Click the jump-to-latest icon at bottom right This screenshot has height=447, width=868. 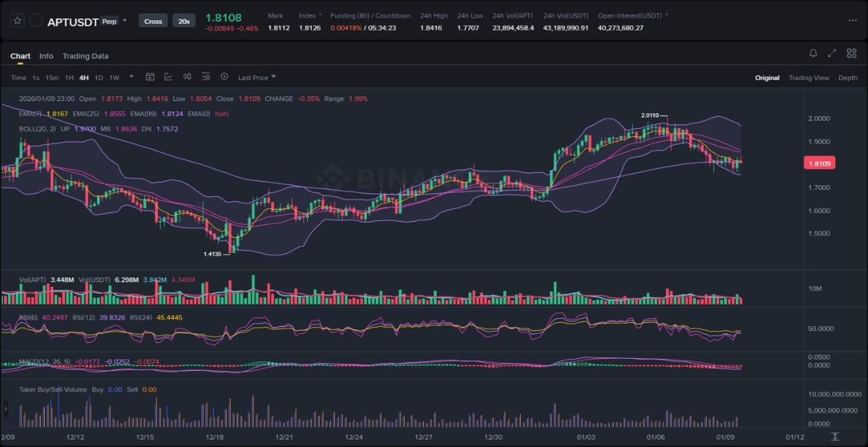[835, 436]
